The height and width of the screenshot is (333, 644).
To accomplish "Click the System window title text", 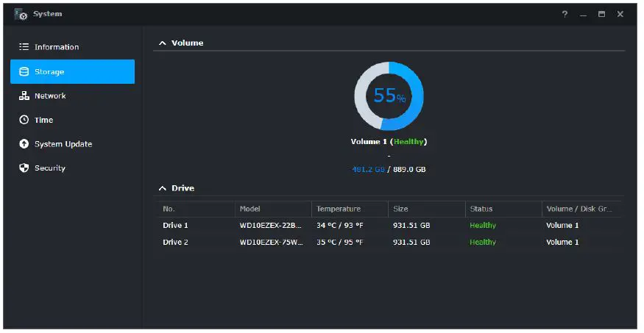I will 48,14.
